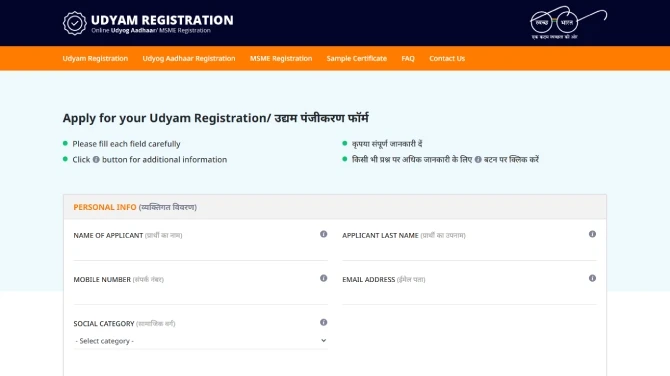Image resolution: width=670 pixels, height=376 pixels.
Task: Open info icon for Name of Applicant
Action: (x=323, y=234)
